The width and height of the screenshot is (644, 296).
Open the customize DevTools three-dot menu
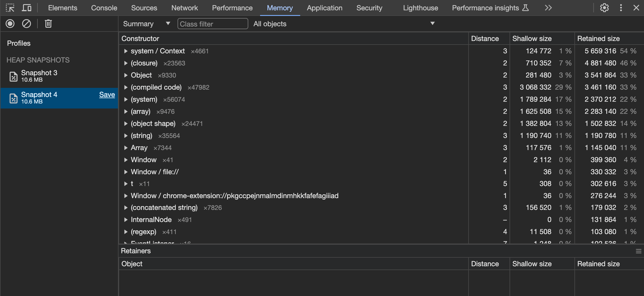pyautogui.click(x=621, y=8)
